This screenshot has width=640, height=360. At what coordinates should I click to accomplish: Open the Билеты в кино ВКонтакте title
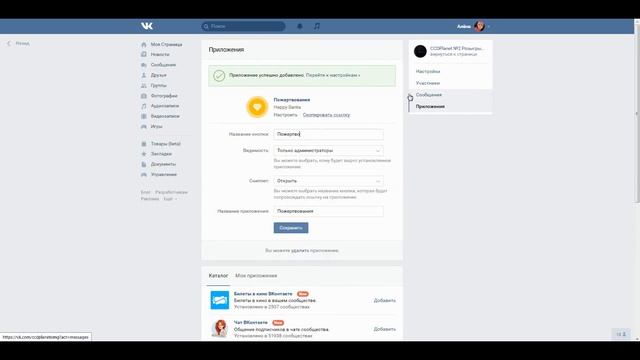[x=263, y=294]
